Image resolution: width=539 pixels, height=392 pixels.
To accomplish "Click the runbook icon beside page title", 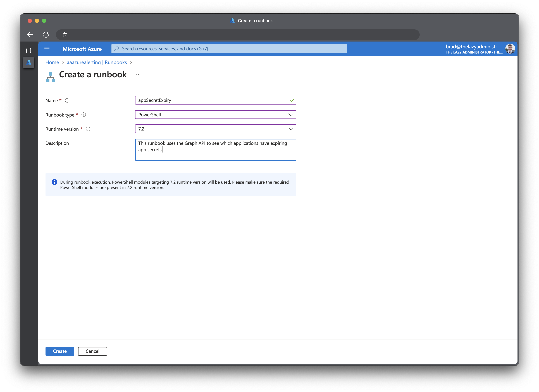I will pyautogui.click(x=50, y=77).
